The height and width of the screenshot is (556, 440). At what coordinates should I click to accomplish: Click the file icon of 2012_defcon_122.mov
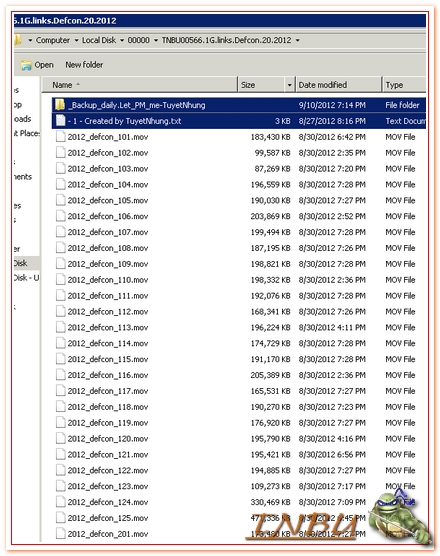point(61,470)
